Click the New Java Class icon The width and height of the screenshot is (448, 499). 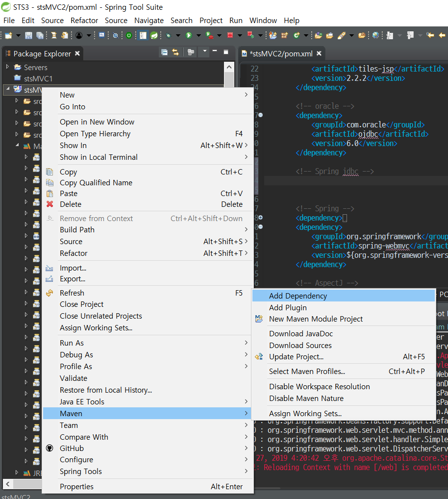pyautogui.click(x=297, y=35)
